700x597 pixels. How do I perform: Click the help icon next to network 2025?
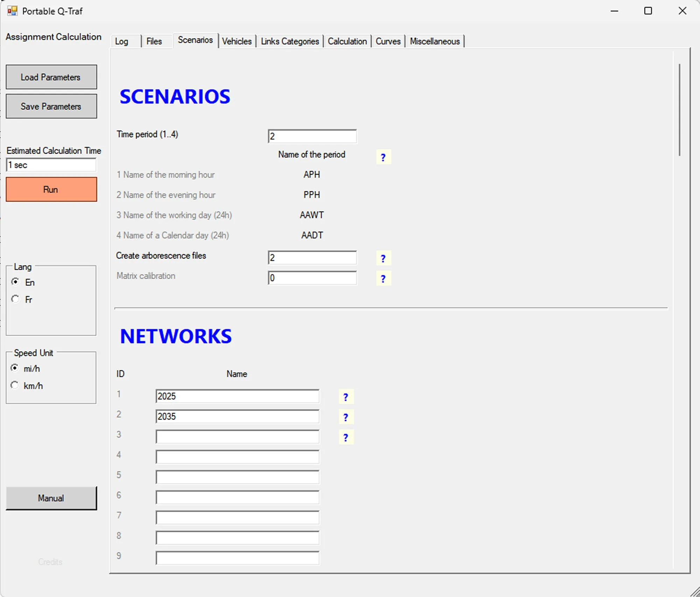click(x=346, y=397)
